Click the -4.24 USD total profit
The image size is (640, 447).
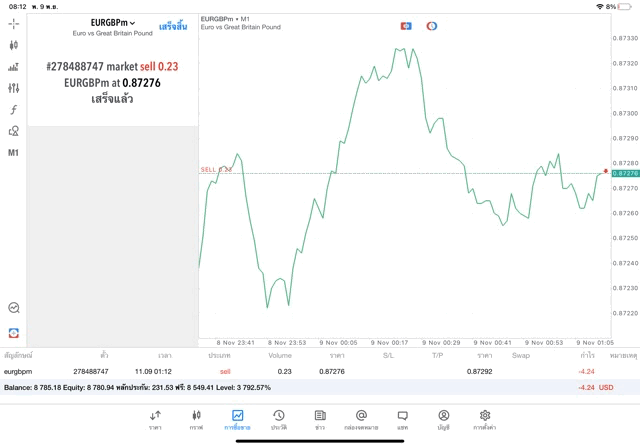[596, 387]
